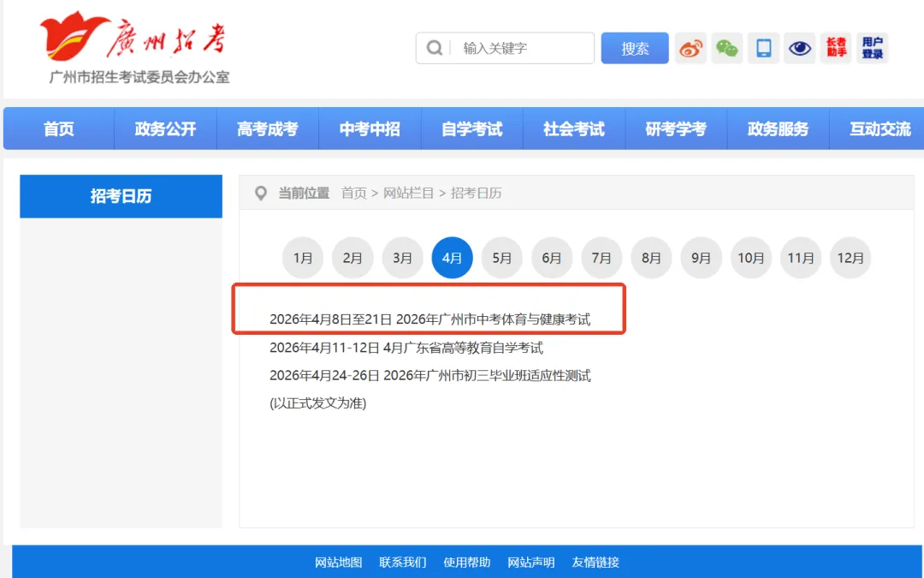The height and width of the screenshot is (578, 924).
Task: Open the 网站地图 footer link
Action: 339,562
